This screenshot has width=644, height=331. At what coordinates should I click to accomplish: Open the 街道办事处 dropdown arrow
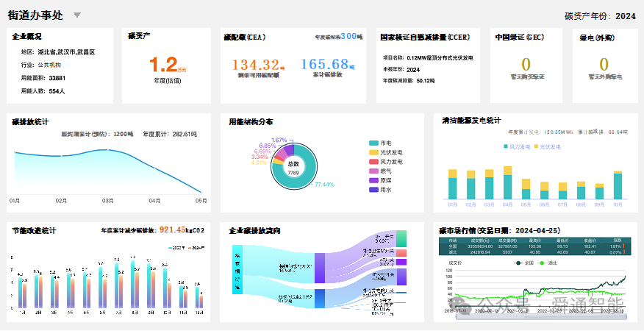[x=76, y=15]
